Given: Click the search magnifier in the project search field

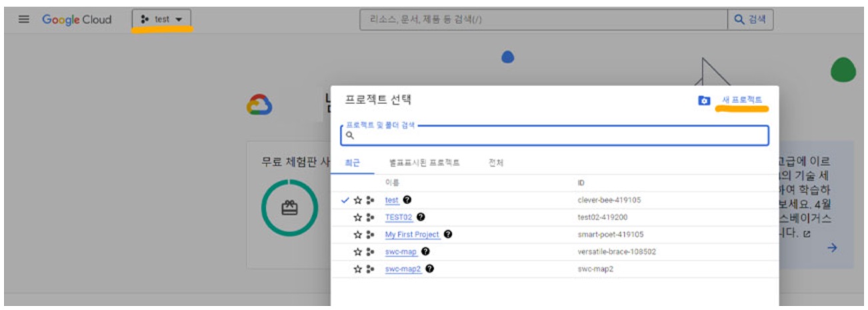Looking at the screenshot, I should point(350,135).
